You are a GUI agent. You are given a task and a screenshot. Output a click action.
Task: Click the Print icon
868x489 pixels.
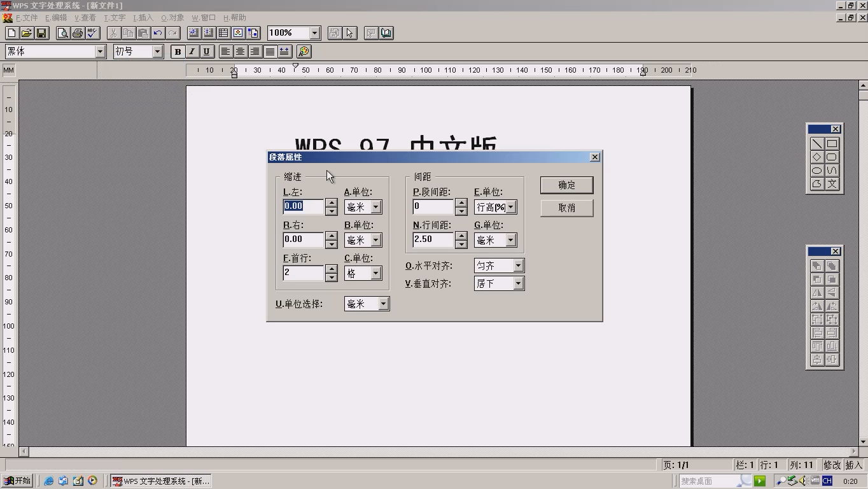[x=78, y=33]
